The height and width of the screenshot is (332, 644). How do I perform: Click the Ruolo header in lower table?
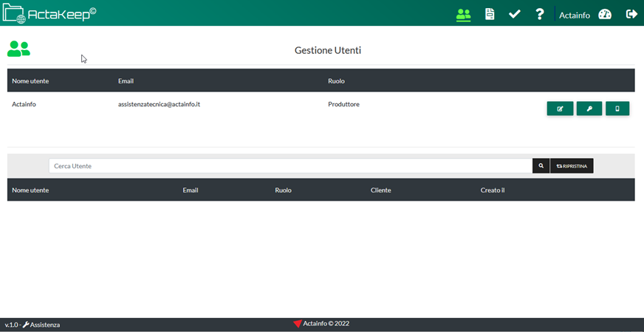pyautogui.click(x=283, y=190)
